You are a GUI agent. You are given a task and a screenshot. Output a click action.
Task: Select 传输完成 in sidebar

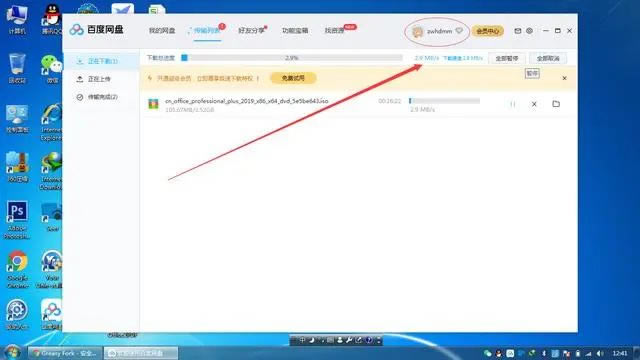[x=101, y=97]
